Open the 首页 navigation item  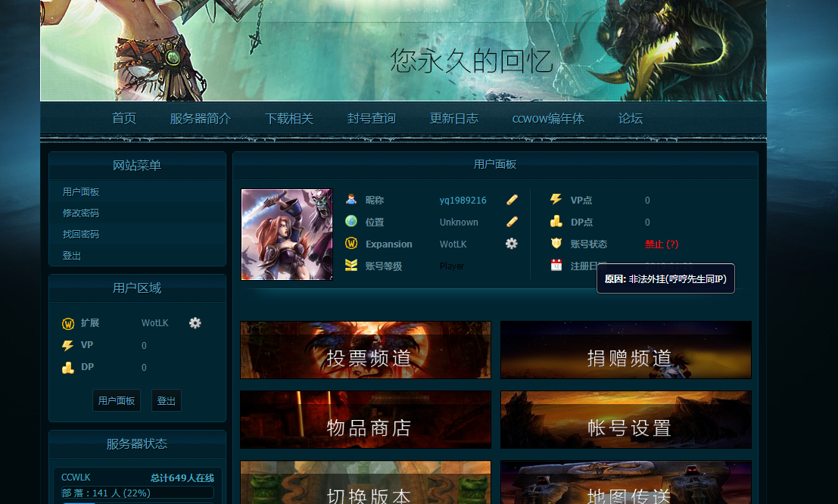(124, 119)
